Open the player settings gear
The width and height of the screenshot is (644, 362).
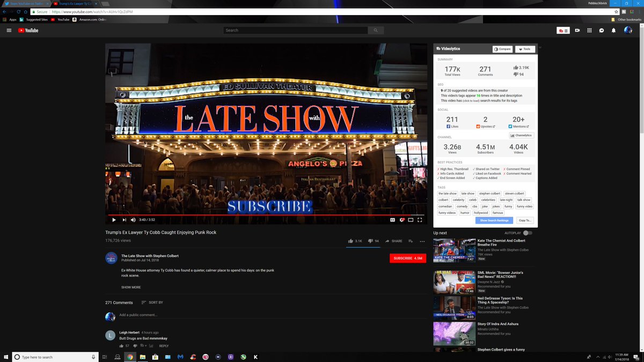[401, 219]
